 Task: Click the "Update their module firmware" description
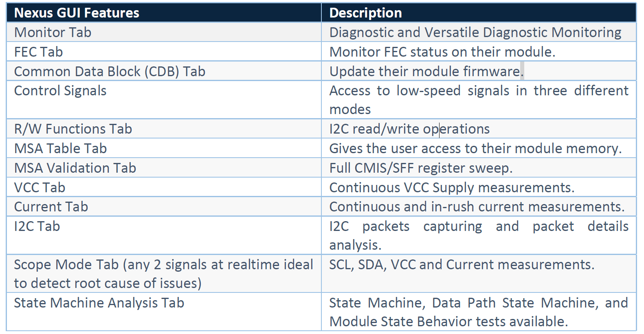click(x=426, y=72)
